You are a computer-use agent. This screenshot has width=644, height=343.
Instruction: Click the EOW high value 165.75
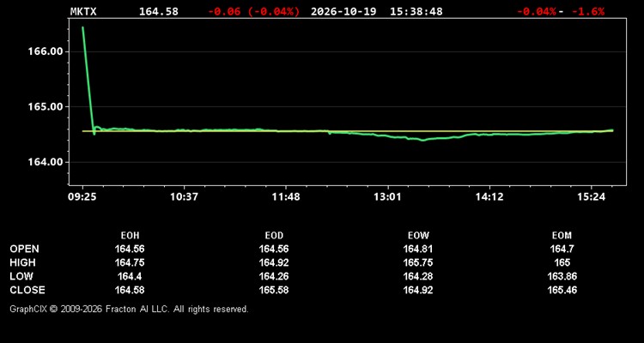(x=418, y=262)
